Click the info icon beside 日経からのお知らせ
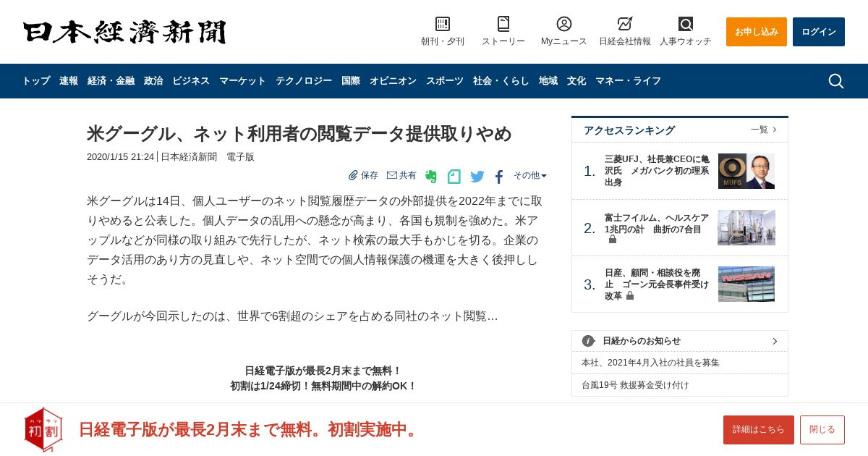This screenshot has width=868, height=456. coord(588,341)
